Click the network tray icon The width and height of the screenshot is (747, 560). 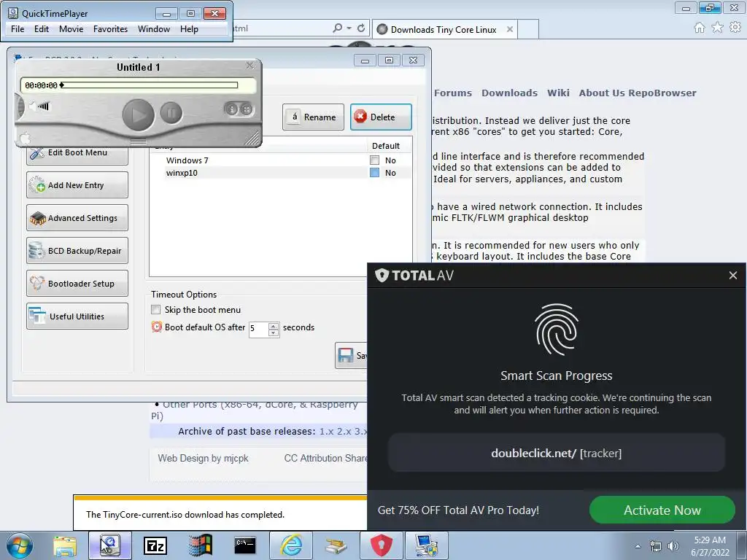(656, 546)
